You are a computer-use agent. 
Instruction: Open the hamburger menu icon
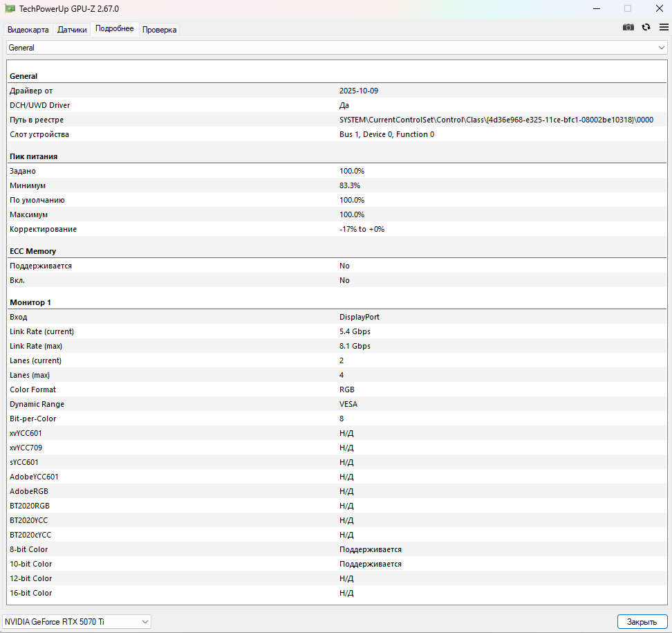click(664, 27)
